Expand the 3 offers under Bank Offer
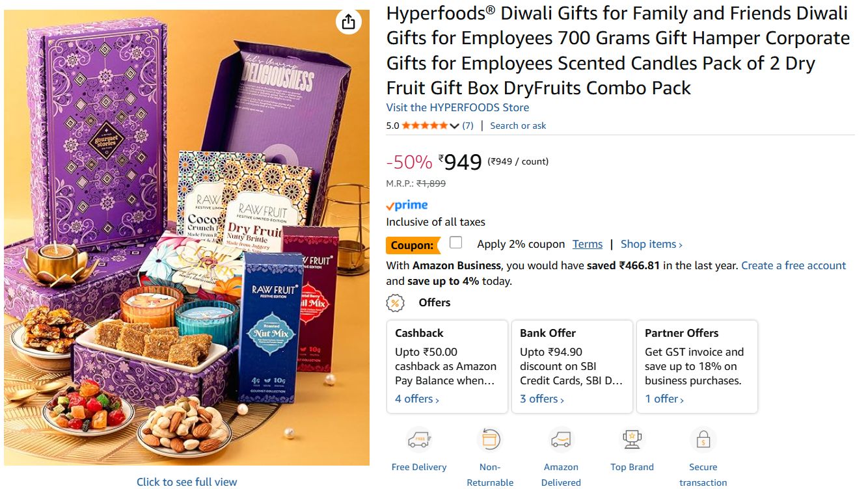This screenshot has height=489, width=868. pyautogui.click(x=542, y=399)
